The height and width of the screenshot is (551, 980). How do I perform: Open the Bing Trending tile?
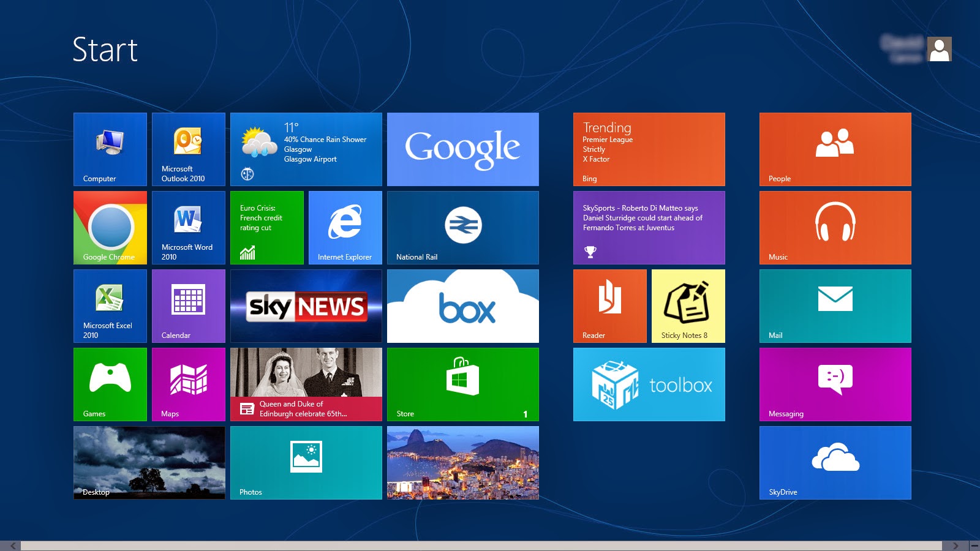[x=649, y=149]
